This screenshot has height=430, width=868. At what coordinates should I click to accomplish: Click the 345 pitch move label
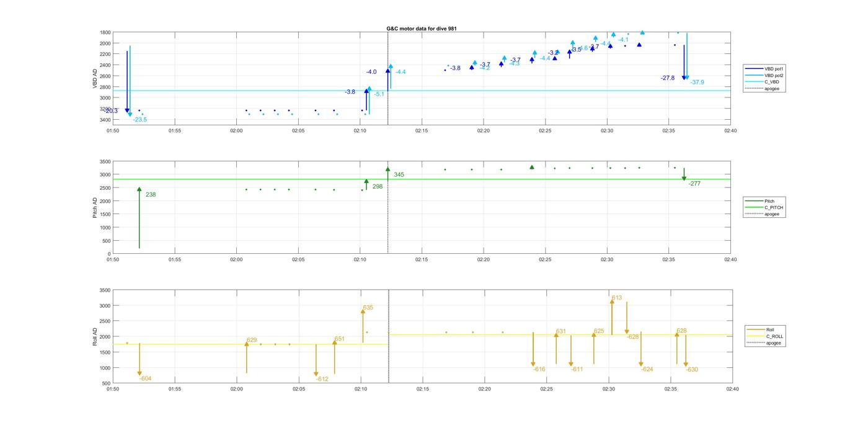(399, 175)
